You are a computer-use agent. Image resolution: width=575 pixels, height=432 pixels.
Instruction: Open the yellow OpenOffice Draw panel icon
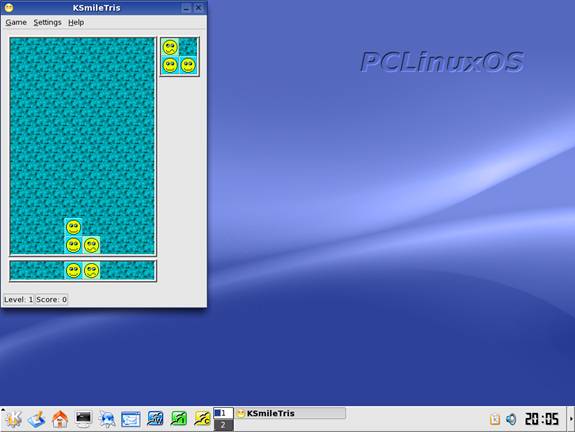coord(202,419)
